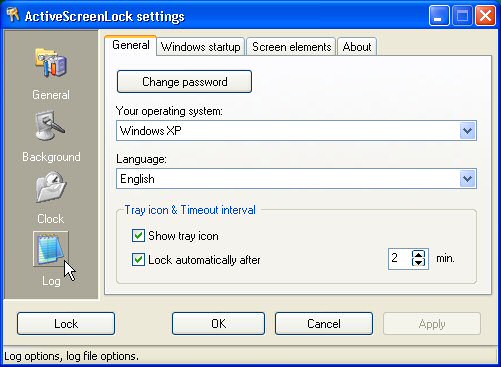The height and width of the screenshot is (367, 501).
Task: Expand the Language dropdown arrow
Action: (467, 179)
